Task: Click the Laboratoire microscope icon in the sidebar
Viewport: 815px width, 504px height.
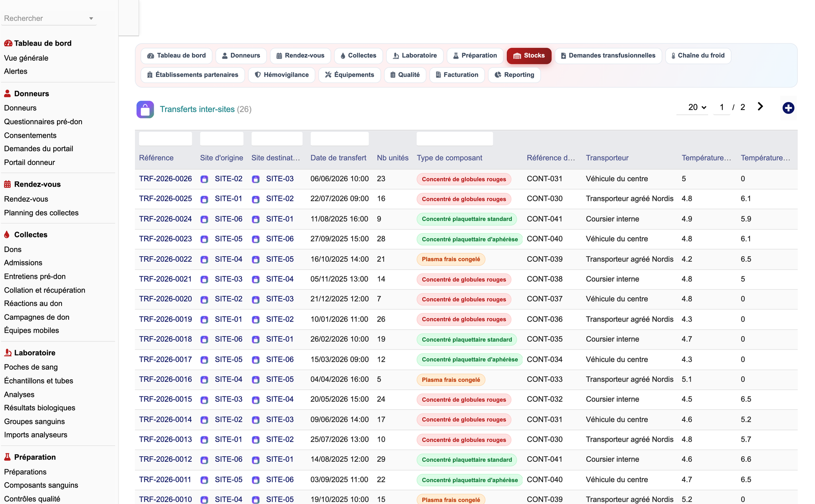Action: (8, 352)
